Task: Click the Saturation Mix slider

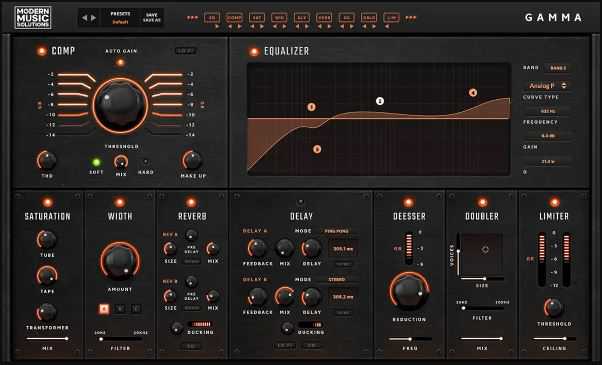Action: (48, 339)
